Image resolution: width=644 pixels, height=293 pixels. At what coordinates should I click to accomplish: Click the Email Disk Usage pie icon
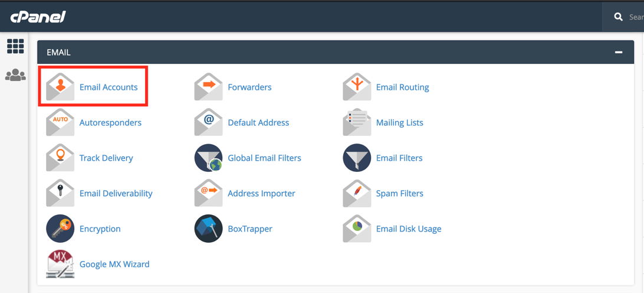pos(357,229)
